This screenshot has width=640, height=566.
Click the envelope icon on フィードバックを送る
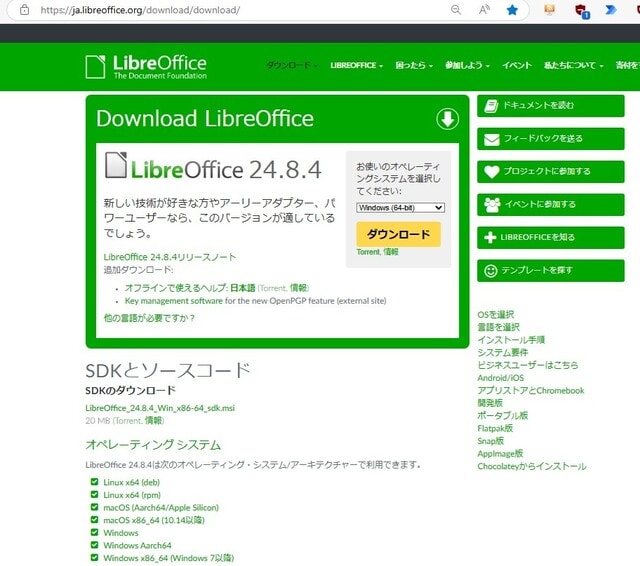491,140
